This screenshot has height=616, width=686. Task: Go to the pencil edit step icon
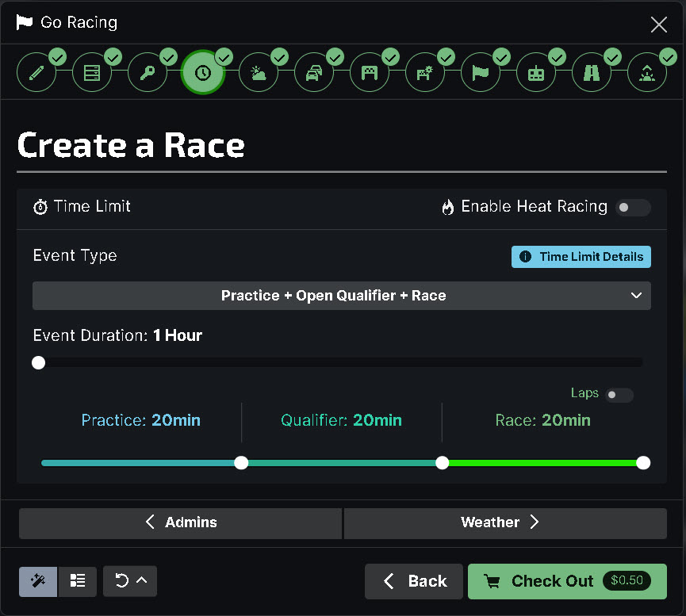click(x=36, y=73)
